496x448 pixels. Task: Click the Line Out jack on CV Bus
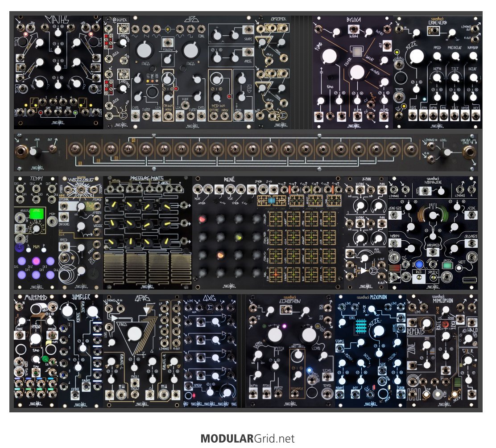pos(469,152)
